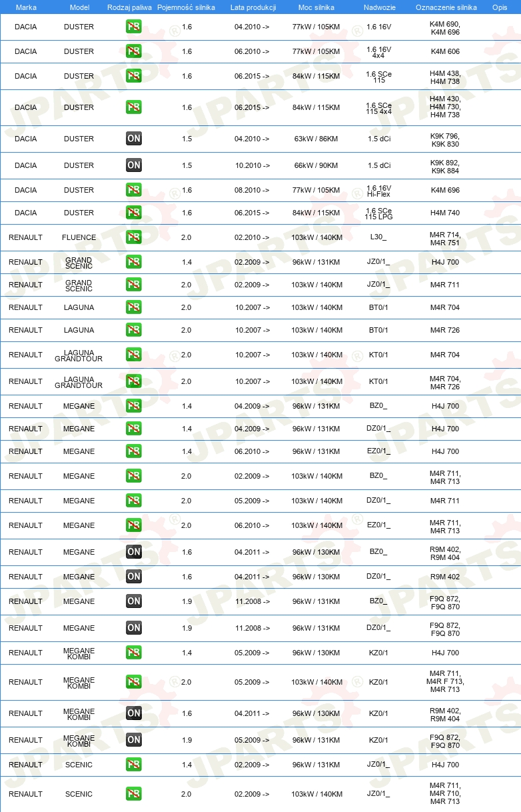Image resolution: width=521 pixels, height=812 pixels.
Task: Click petrol icon in Duster K4M 690 row
Action: (134, 27)
